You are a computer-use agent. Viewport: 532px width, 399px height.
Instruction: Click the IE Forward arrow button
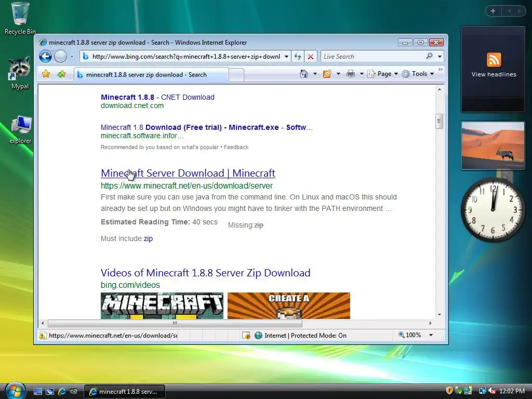tap(60, 56)
